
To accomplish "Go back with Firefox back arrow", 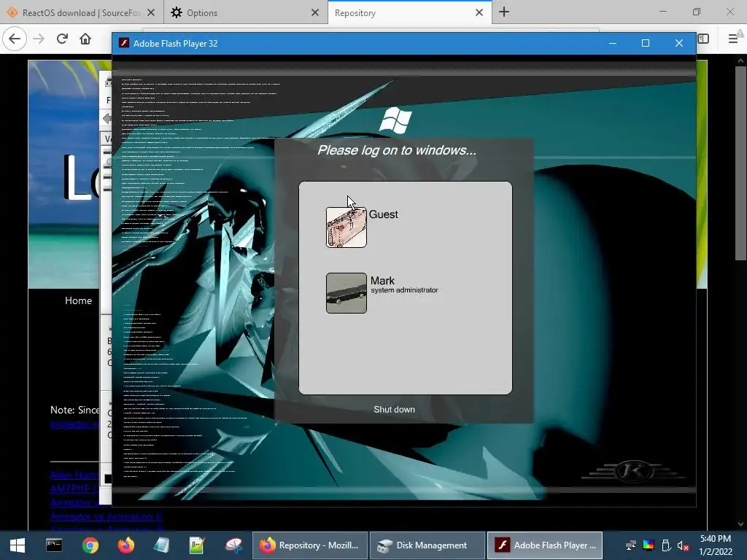I will click(15, 39).
